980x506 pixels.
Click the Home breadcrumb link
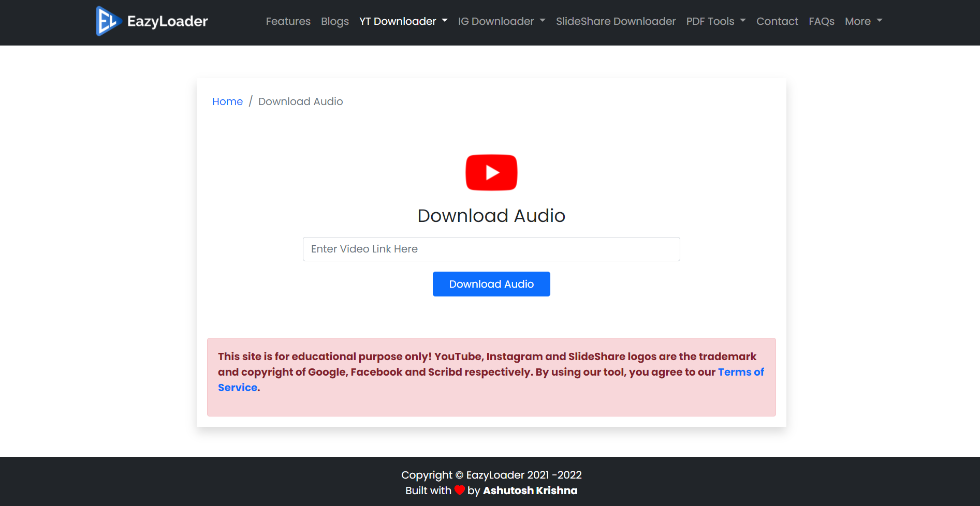click(x=227, y=101)
